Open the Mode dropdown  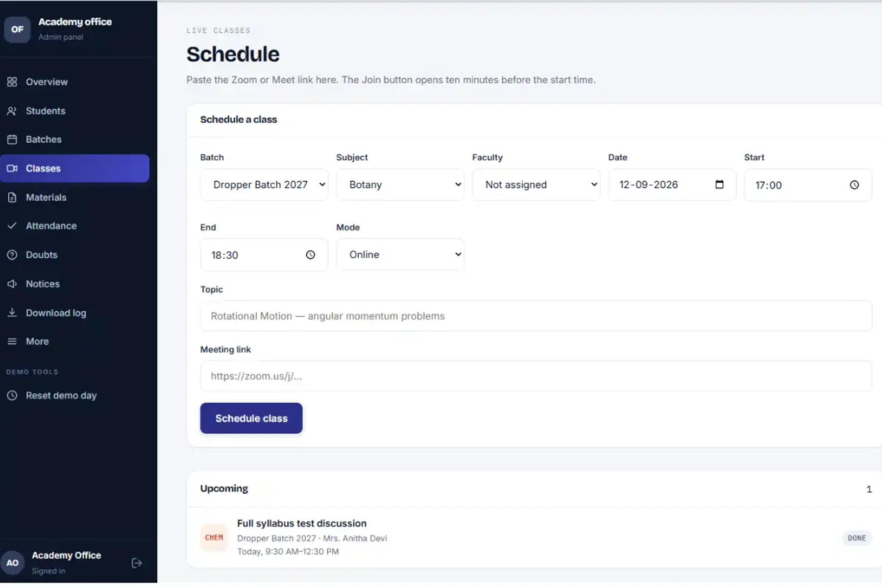(x=400, y=255)
